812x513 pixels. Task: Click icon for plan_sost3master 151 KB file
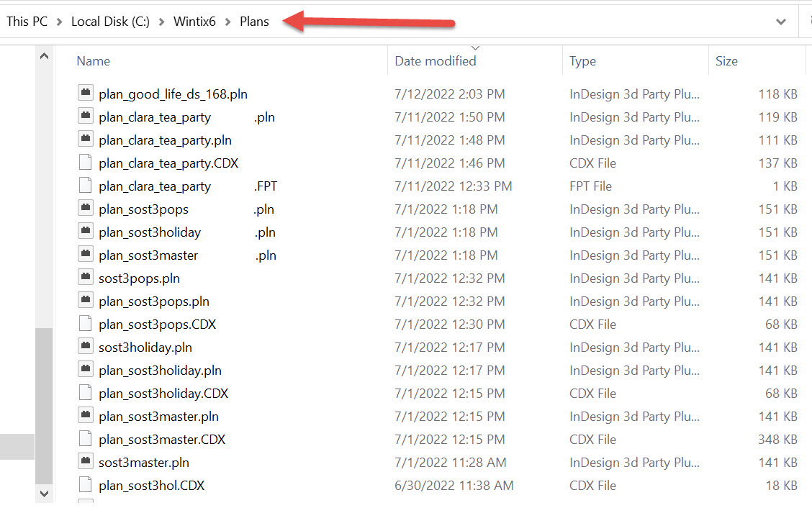click(x=86, y=254)
